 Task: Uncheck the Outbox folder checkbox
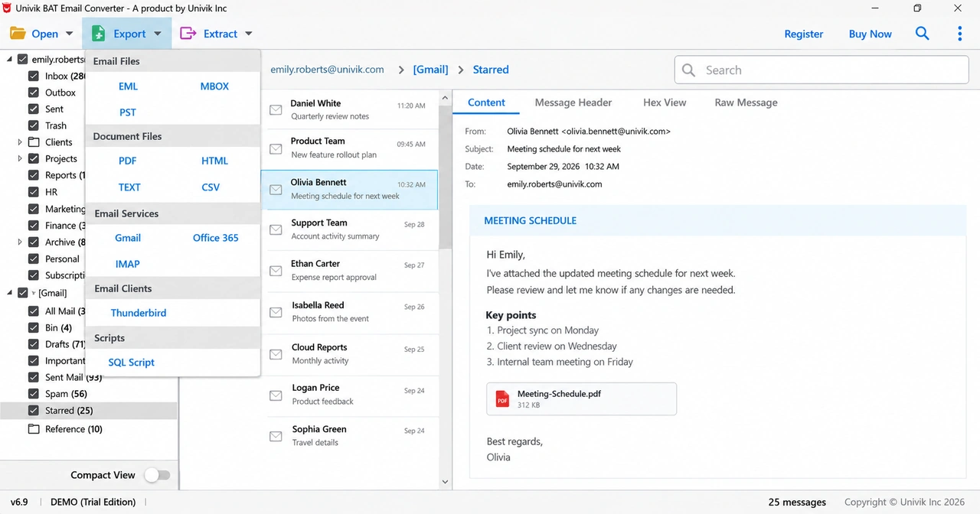pos(34,93)
